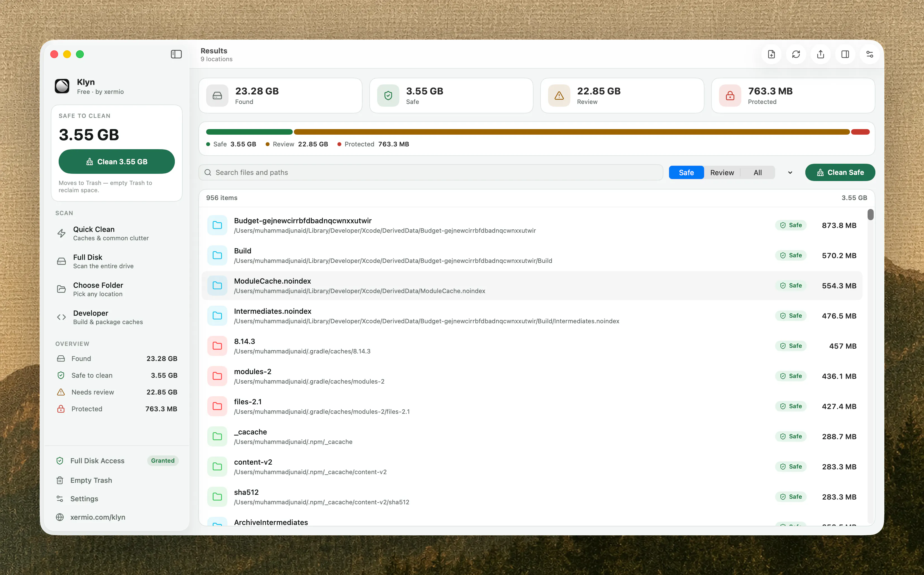This screenshot has height=575, width=924.
Task: Switch to the All filter tab
Action: [758, 173]
